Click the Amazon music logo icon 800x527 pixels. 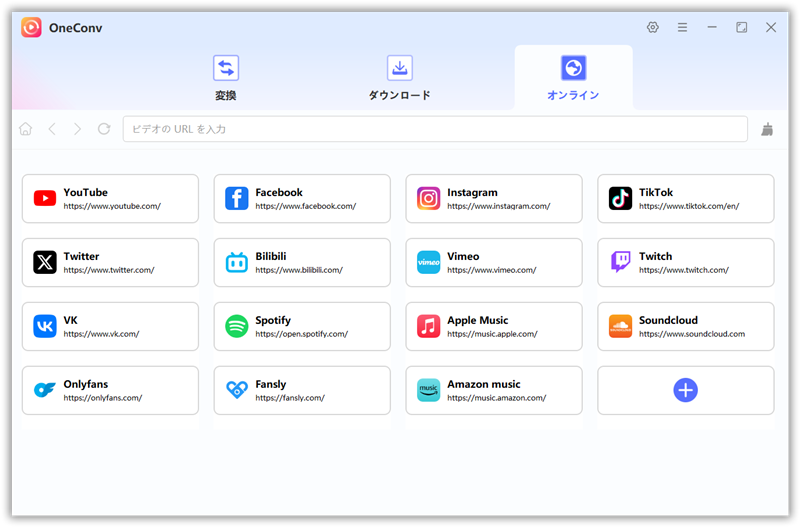429,390
